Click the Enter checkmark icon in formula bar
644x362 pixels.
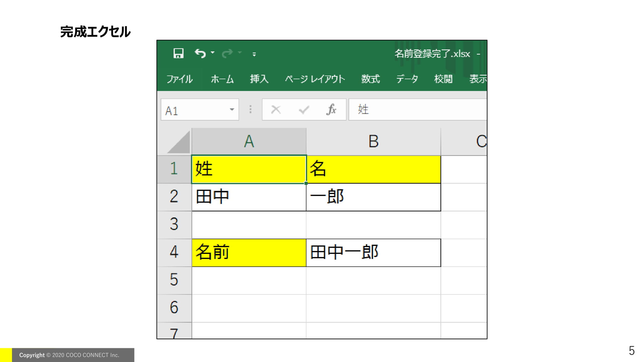(304, 110)
